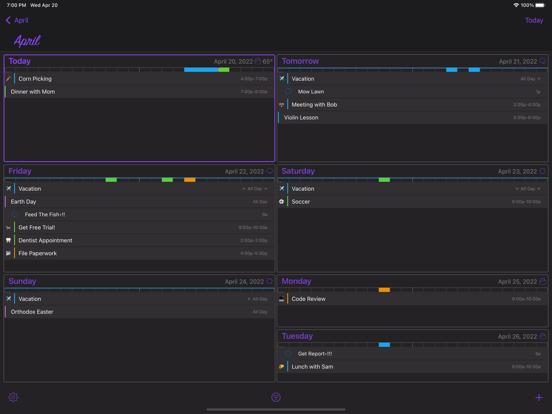Click the icon beside File Paperwork
The height and width of the screenshot is (414, 552).
click(x=8, y=253)
